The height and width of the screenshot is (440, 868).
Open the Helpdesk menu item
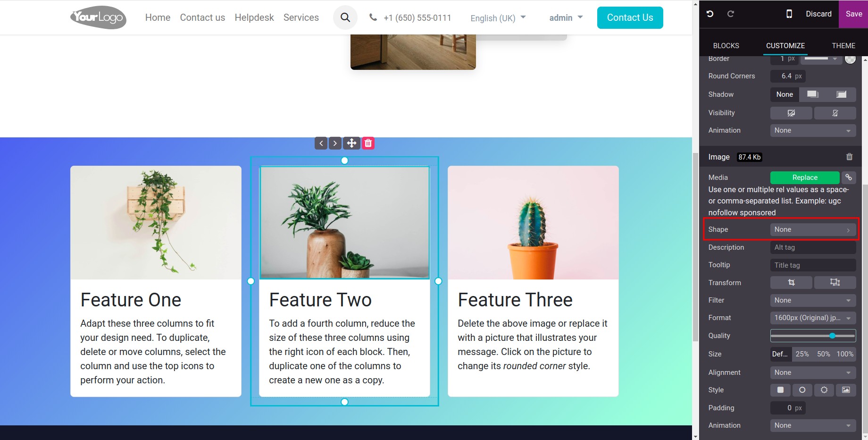coord(254,17)
